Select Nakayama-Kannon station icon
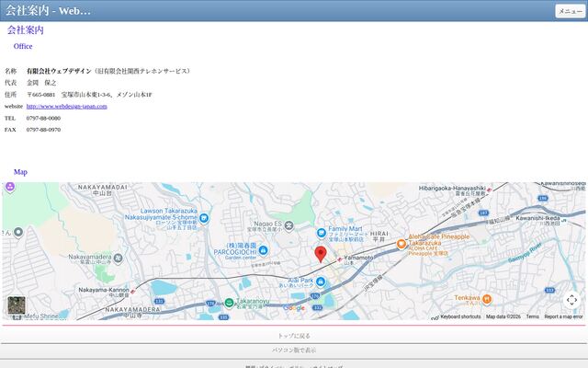Screen dimensions: 588x368 (x=132, y=291)
